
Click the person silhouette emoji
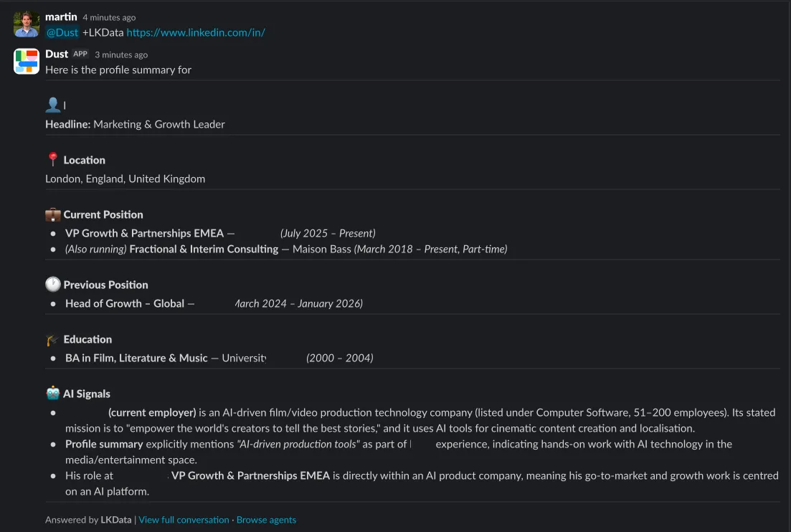(53, 105)
